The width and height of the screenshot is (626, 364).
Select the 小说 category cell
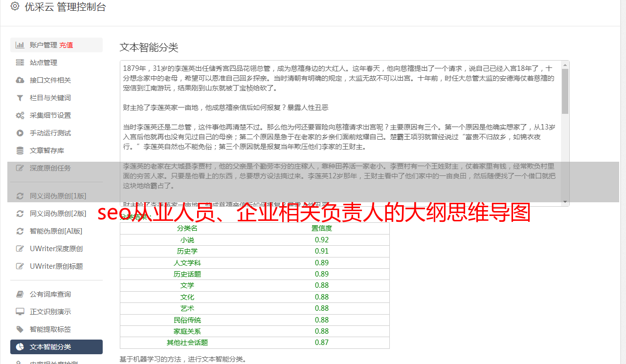(187, 240)
